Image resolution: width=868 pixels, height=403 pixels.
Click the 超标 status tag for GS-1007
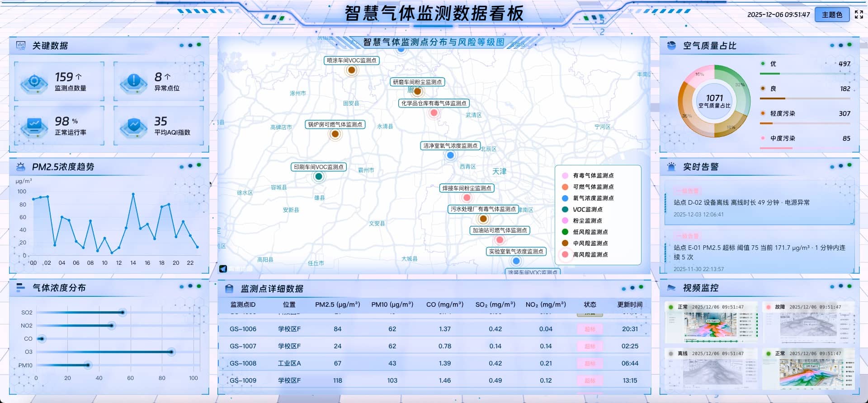[590, 347]
